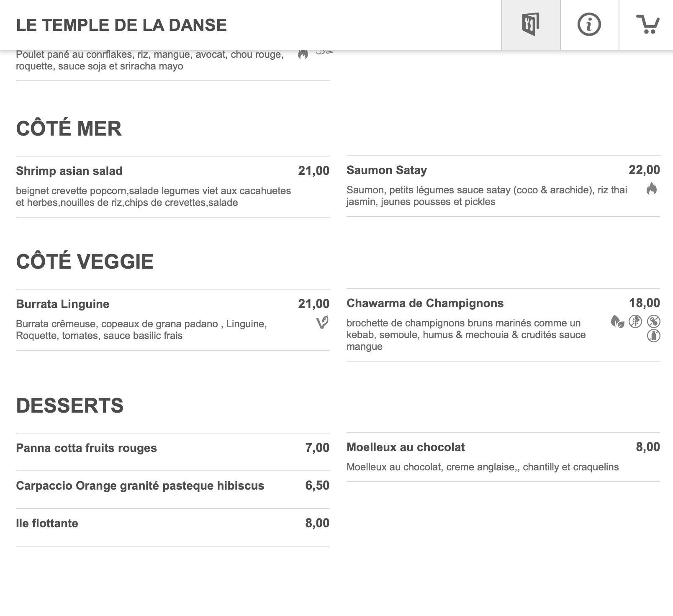Select Moelleux au chocolat dessert
Screen dimensions: 673x616
[x=503, y=457]
